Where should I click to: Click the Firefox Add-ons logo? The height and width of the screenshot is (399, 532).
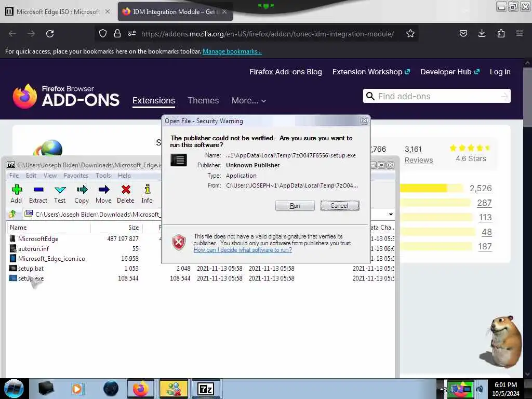tap(66, 96)
